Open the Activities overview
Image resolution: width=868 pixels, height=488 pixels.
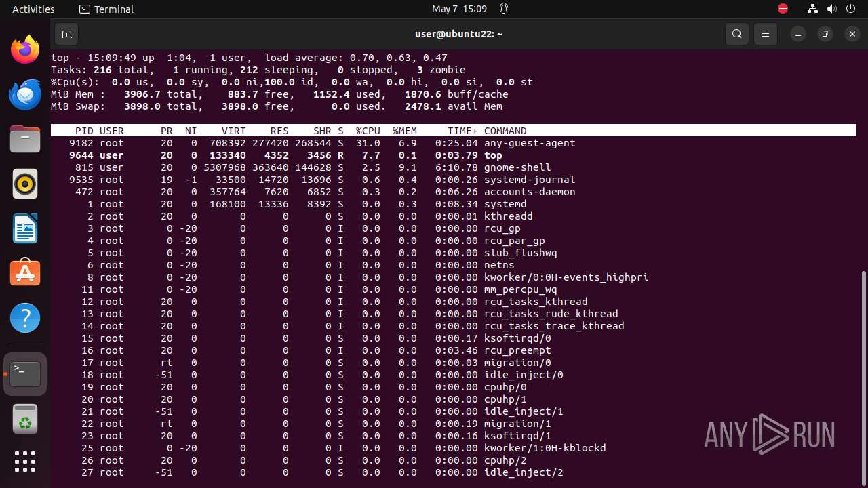tap(33, 9)
